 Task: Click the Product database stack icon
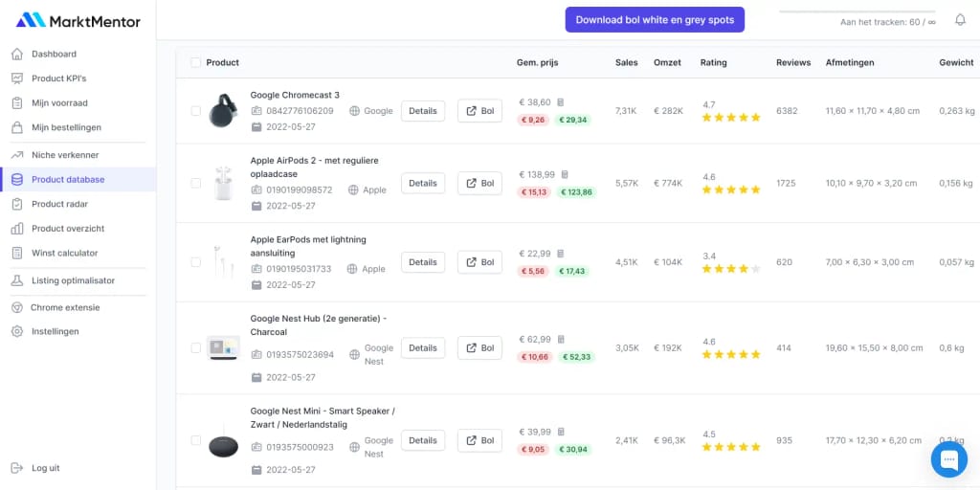[17, 179]
